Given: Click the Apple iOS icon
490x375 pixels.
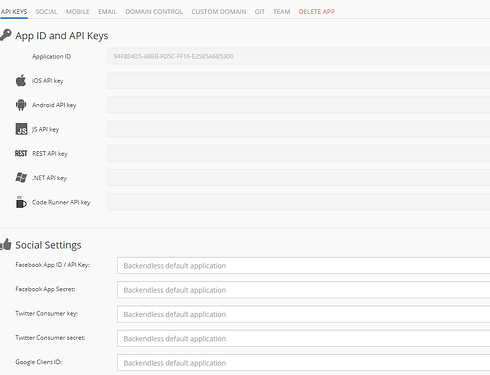Looking at the screenshot, I should click(21, 80).
